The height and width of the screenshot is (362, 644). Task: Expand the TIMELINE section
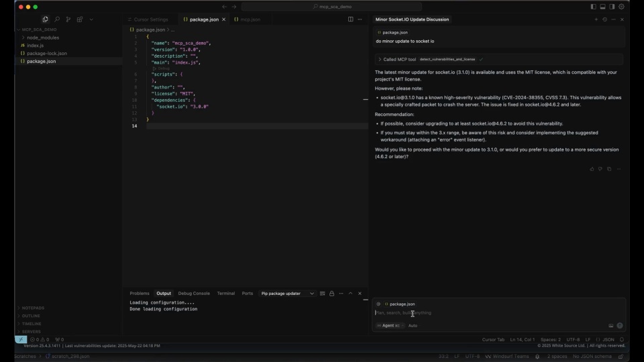32,324
